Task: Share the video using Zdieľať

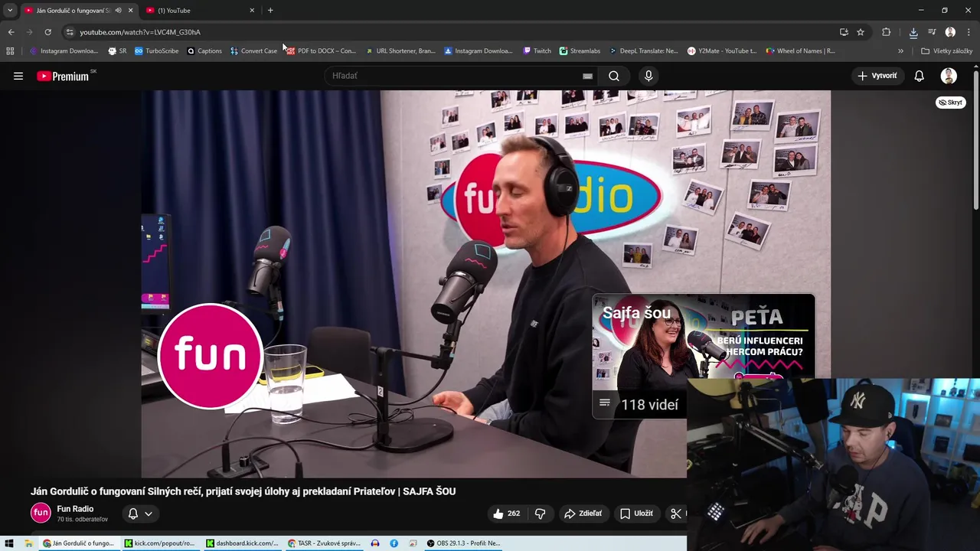Action: click(583, 514)
